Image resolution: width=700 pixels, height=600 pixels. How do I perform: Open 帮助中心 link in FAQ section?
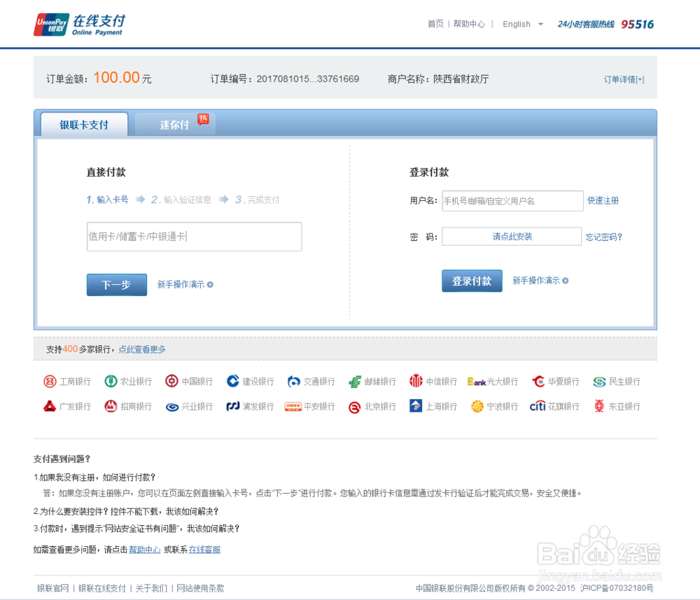145,550
